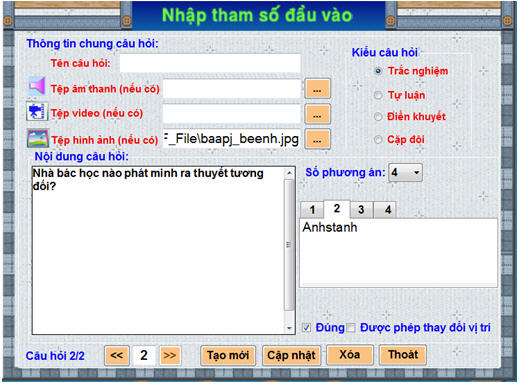Image resolution: width=521 pixels, height=385 pixels.
Task: Click the Tên câu hỏi input field
Action: coord(210,63)
